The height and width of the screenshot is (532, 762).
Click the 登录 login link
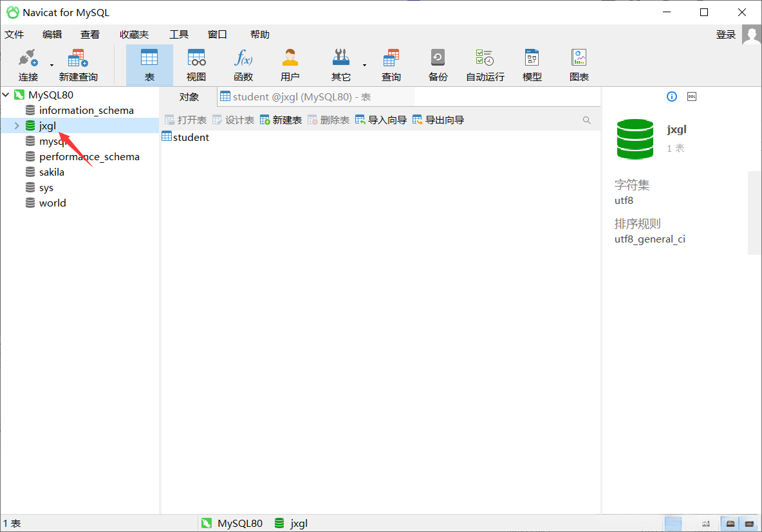(725, 35)
